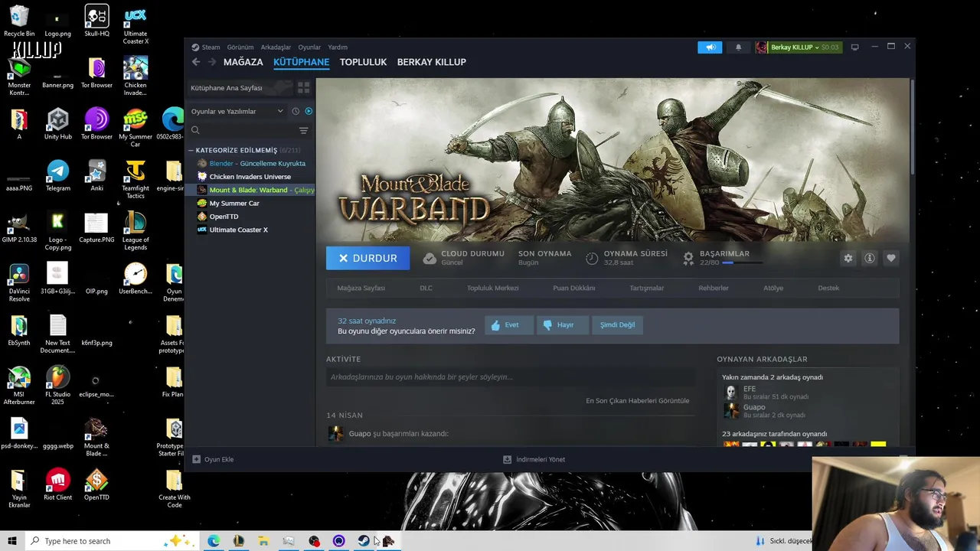Viewport: 980px width, 551px height.
Task: Toggle Big Picture mode monitor icon
Action: (x=854, y=47)
